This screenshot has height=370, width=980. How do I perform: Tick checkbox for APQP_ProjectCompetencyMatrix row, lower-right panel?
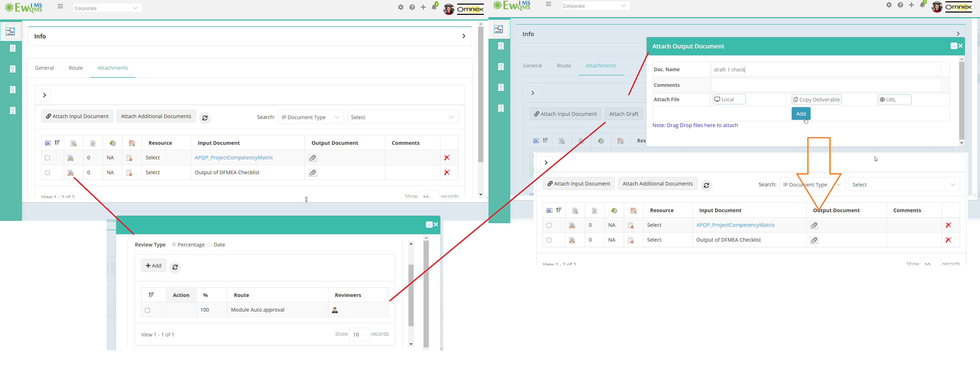pos(549,225)
